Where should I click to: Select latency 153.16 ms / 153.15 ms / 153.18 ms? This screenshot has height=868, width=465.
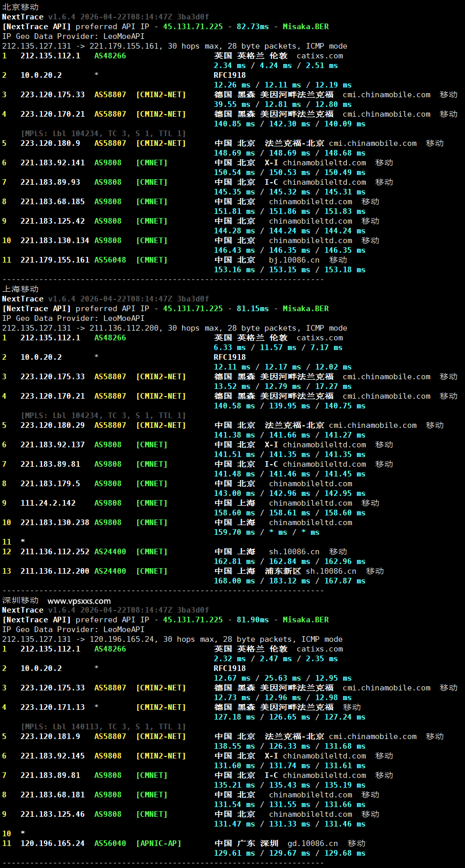point(290,270)
